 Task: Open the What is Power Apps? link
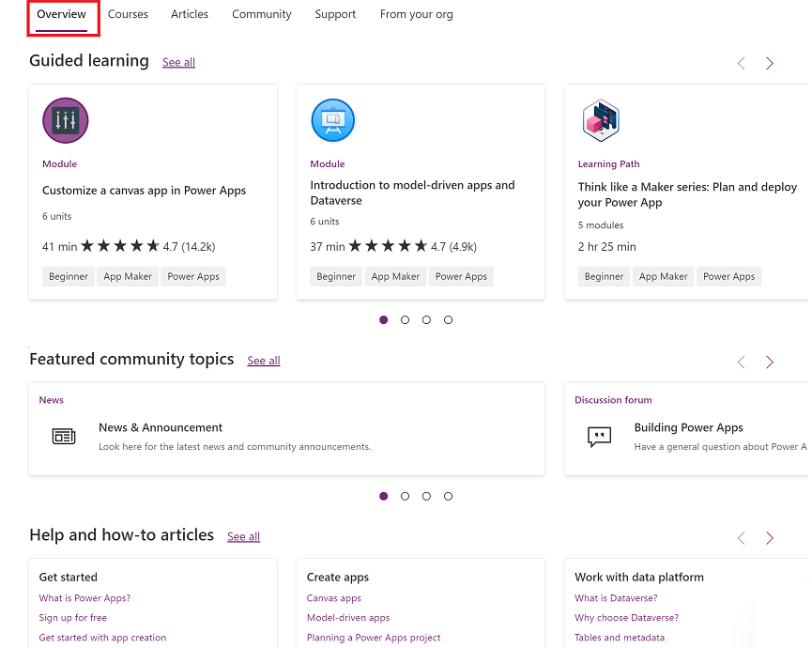84,597
